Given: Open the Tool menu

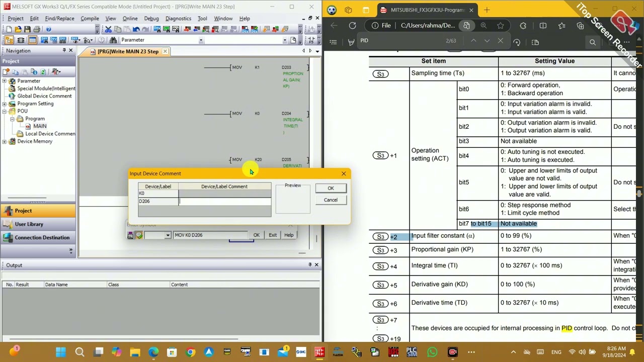Looking at the screenshot, I should pyautogui.click(x=202, y=19).
